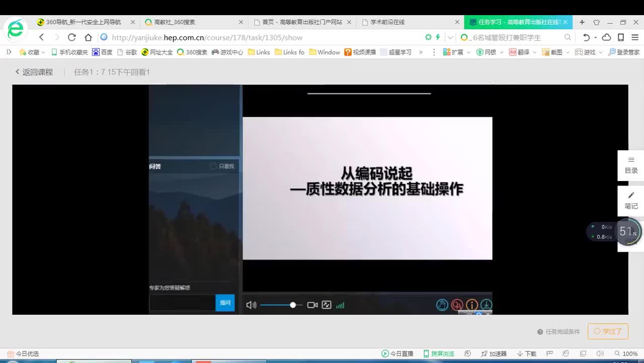The width and height of the screenshot is (644, 363).
Task: Expand the 扩展 extensions dropdown
Action: [x=469, y=52]
